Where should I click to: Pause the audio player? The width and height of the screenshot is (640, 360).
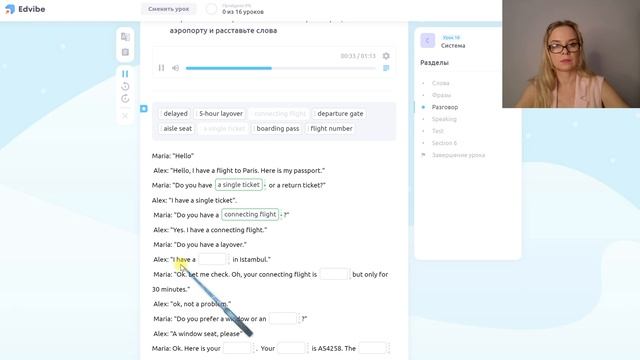(161, 68)
